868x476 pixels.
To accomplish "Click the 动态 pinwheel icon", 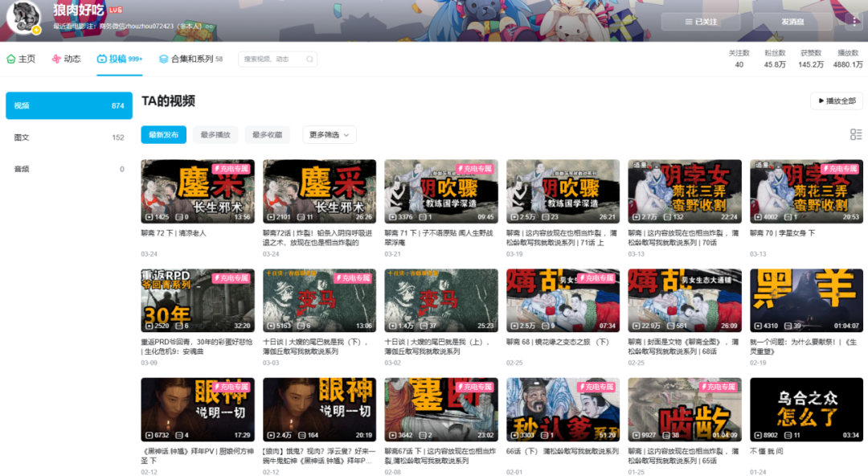I will [x=56, y=59].
